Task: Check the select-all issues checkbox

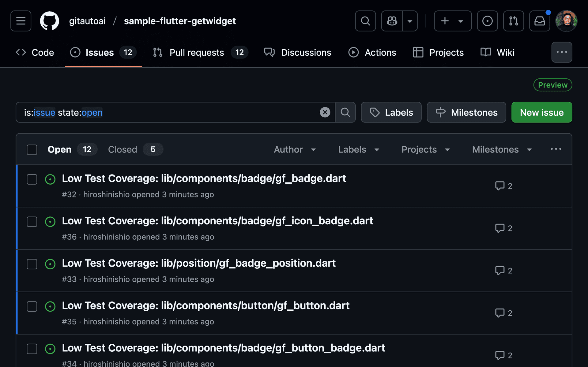Action: pyautogui.click(x=32, y=150)
